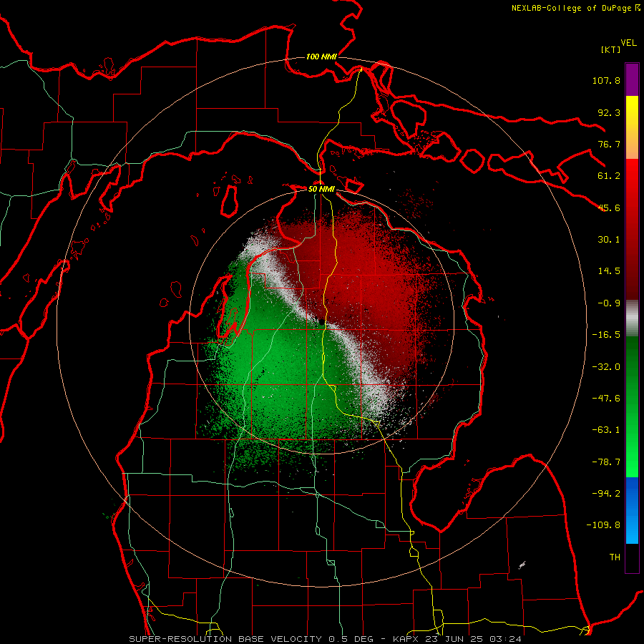This screenshot has width=644, height=644.
Task: Pick the black TH segment of the color bar
Action: point(632,557)
